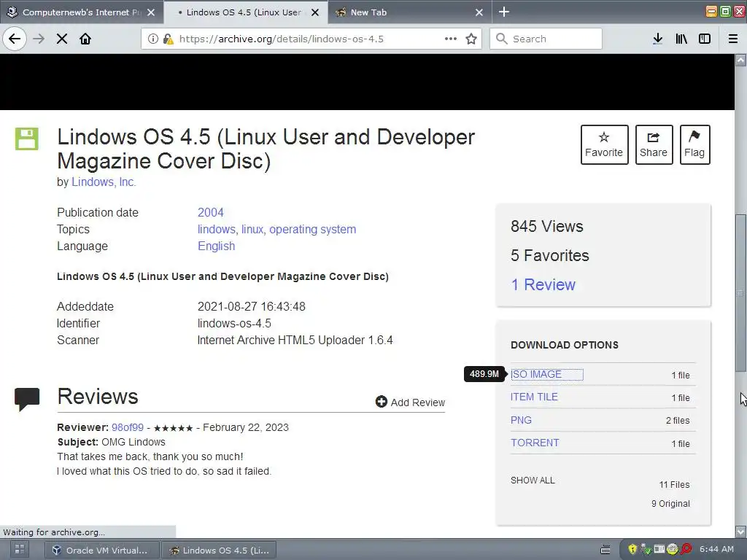Click the 11 Files count text

(675, 485)
